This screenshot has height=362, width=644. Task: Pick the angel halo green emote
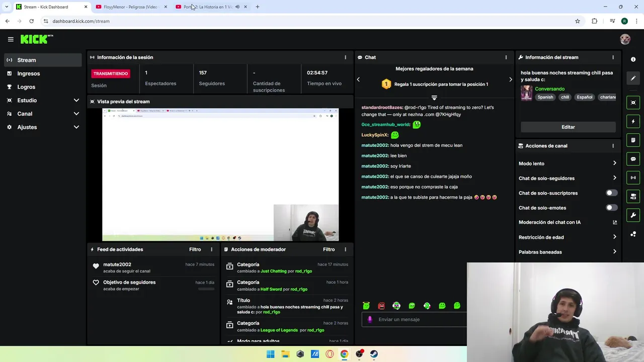(366, 305)
